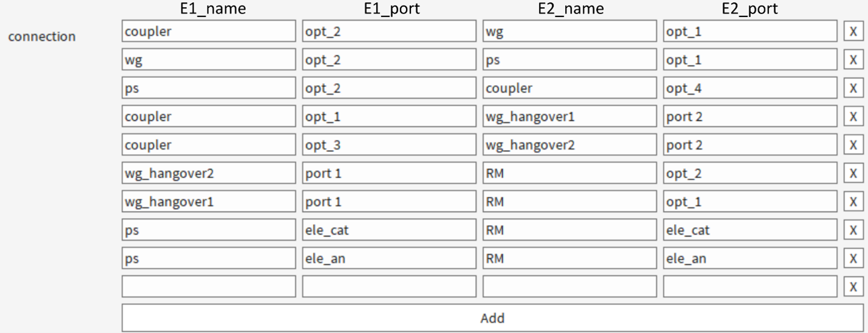Select the empty E1_name field in last row
This screenshot has width=868, height=333.
point(209,287)
